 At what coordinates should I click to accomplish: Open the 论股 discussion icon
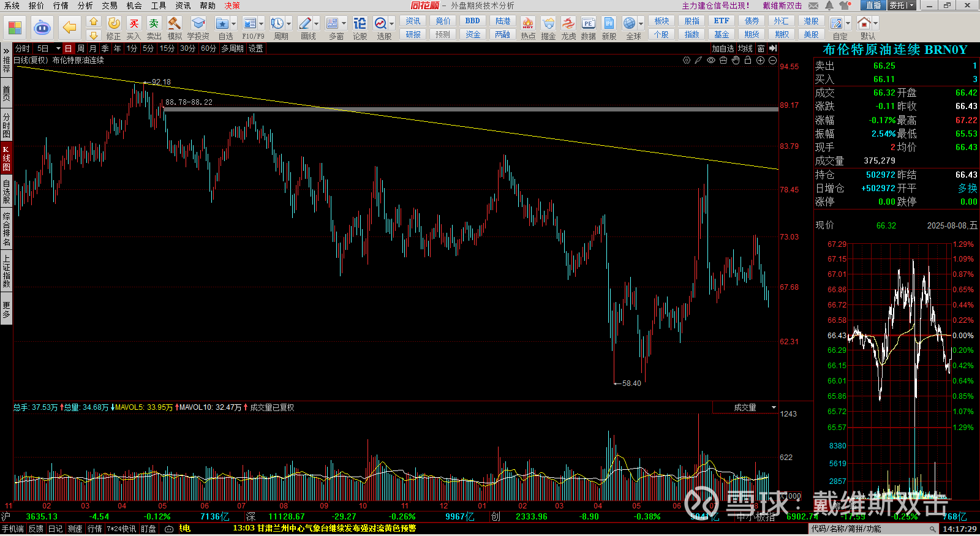tap(360, 23)
